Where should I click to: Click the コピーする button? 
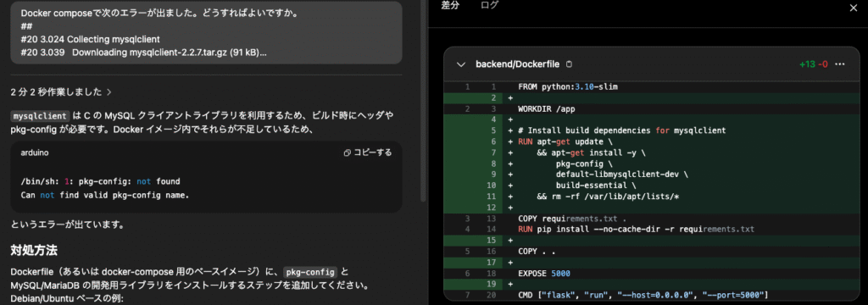click(368, 152)
